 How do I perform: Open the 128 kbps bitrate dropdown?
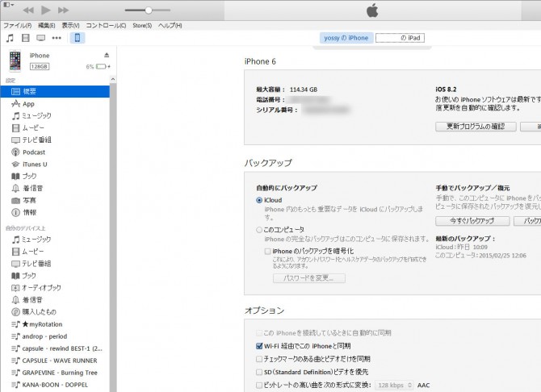394,385
